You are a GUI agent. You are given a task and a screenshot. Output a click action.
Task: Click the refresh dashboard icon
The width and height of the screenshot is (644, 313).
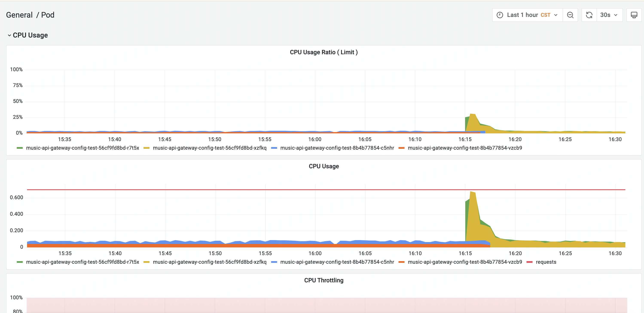tap(589, 15)
